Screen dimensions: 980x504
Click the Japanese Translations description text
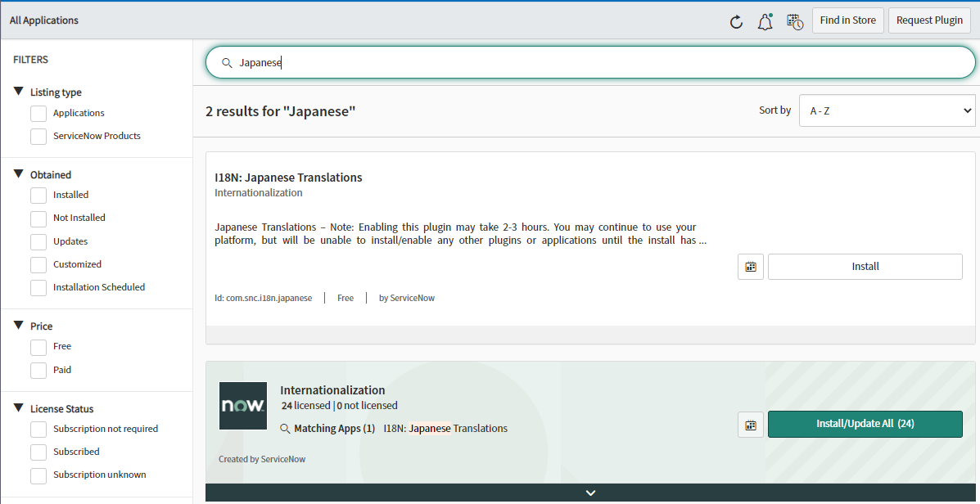click(x=461, y=233)
